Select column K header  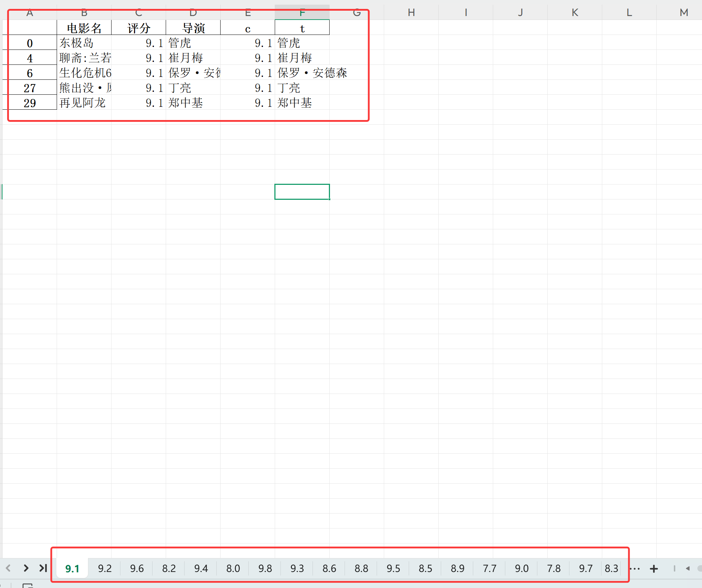pos(574,12)
